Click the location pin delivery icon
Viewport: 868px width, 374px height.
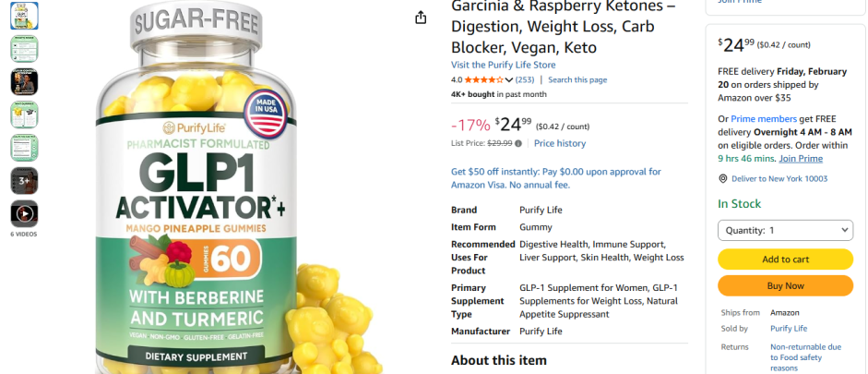coord(722,179)
